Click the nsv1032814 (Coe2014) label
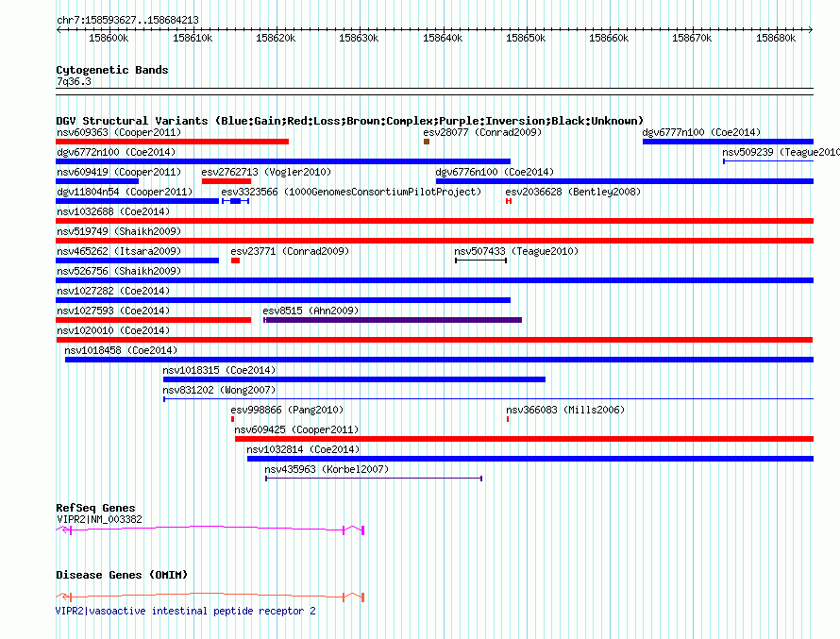The width and height of the screenshot is (840, 639). click(x=303, y=449)
